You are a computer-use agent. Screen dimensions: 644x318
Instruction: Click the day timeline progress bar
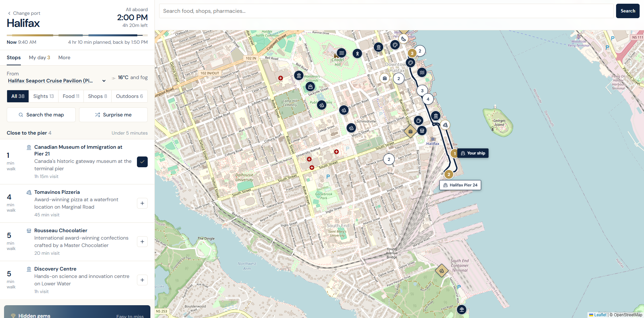pyautogui.click(x=77, y=35)
